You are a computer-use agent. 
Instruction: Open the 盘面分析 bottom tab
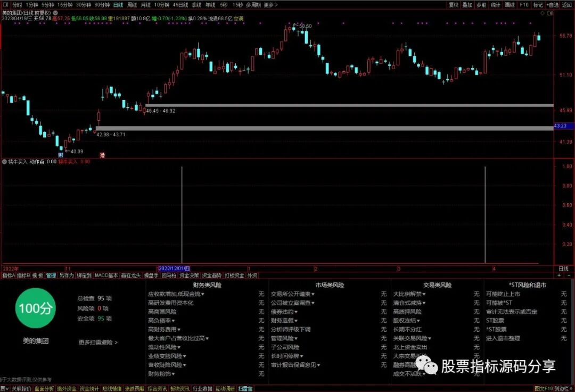[x=44, y=389]
